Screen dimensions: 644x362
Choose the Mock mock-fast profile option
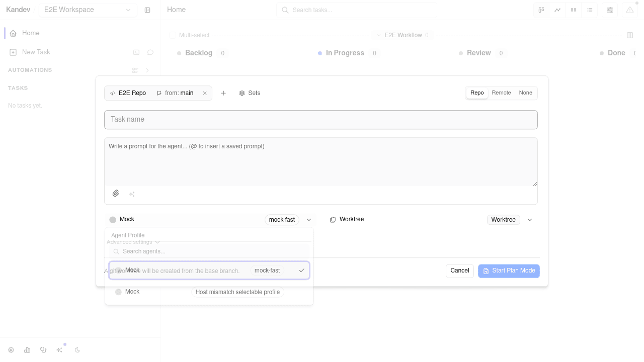(209, 270)
